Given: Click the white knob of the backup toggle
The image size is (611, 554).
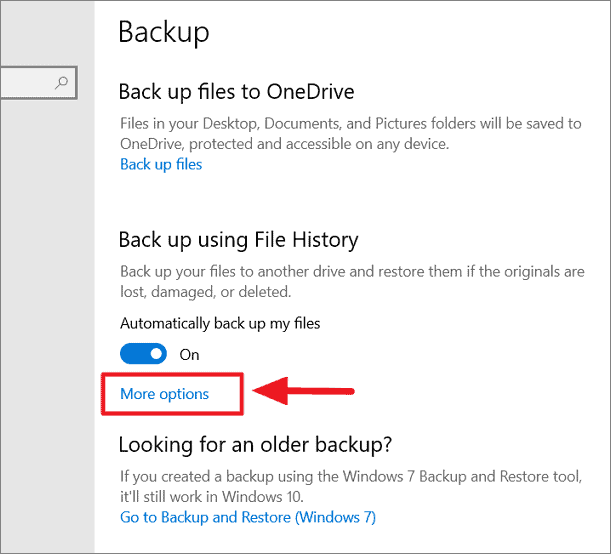Looking at the screenshot, I should pos(157,354).
